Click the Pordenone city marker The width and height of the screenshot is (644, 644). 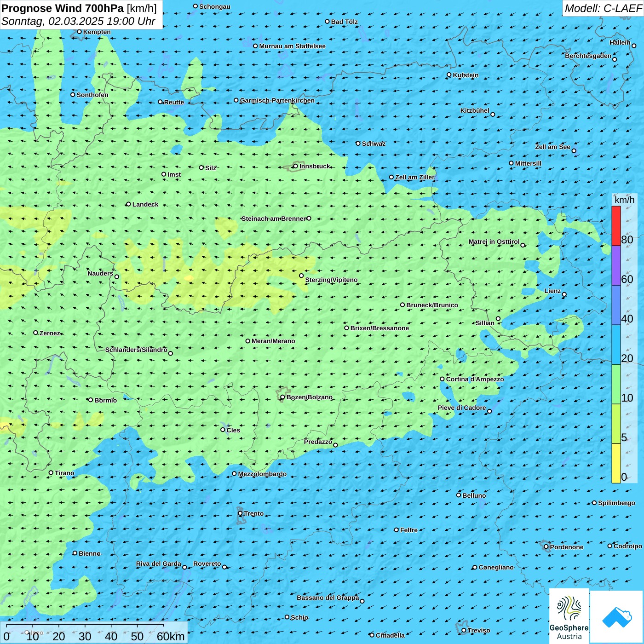(546, 547)
